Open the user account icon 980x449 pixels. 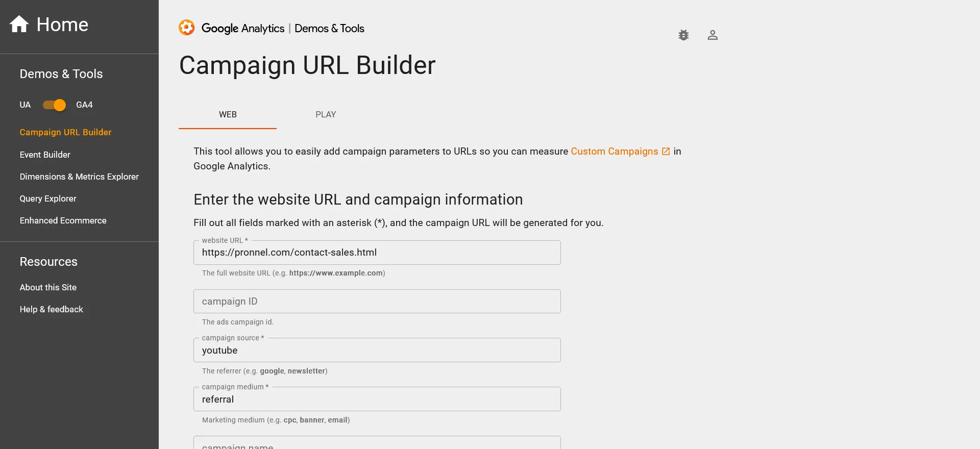[x=713, y=35]
